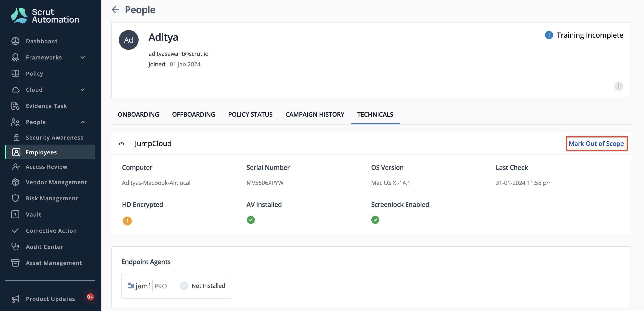The width and height of the screenshot is (644, 311).
Task: Open Asset Management page
Action: click(x=54, y=263)
